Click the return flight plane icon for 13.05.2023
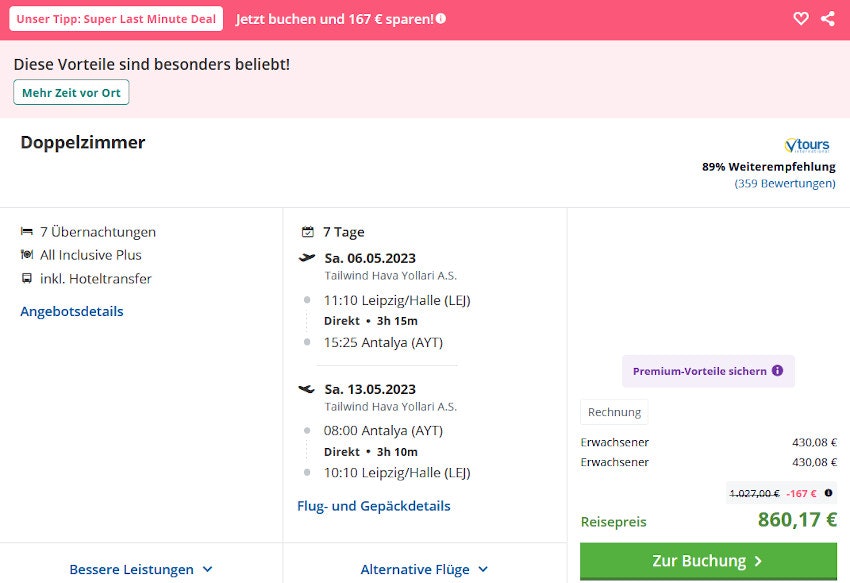Screen dimensions: 850x583 point(307,388)
